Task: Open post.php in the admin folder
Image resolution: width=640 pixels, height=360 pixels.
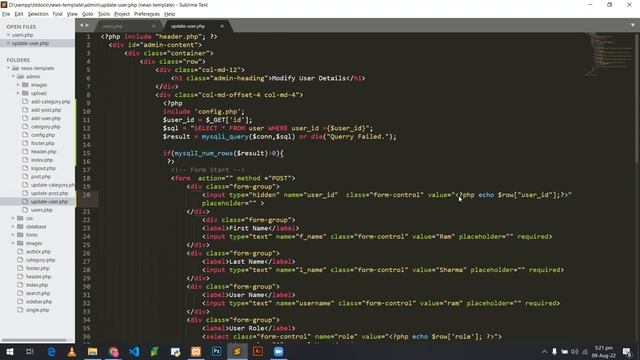Action: (x=41, y=177)
